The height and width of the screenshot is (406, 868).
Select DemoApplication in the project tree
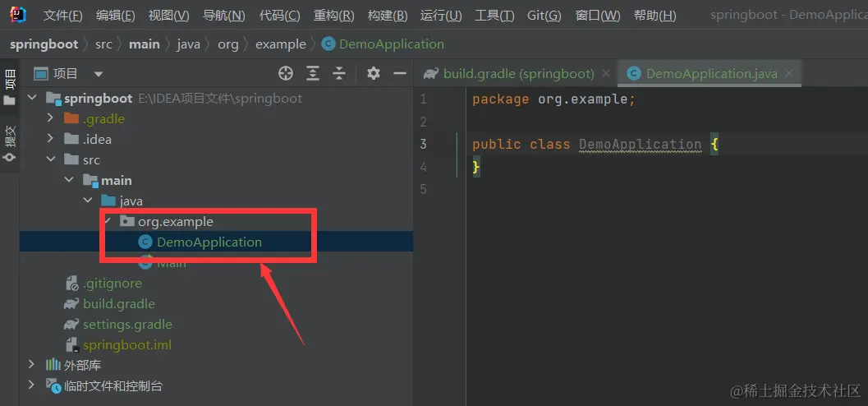click(209, 242)
